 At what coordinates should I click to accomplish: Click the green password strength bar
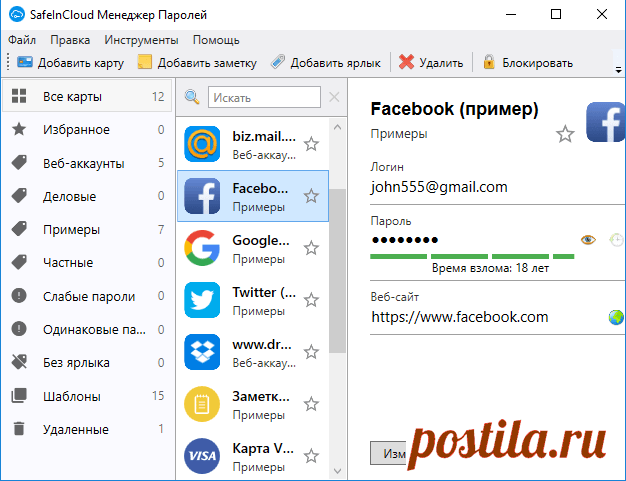point(472,256)
